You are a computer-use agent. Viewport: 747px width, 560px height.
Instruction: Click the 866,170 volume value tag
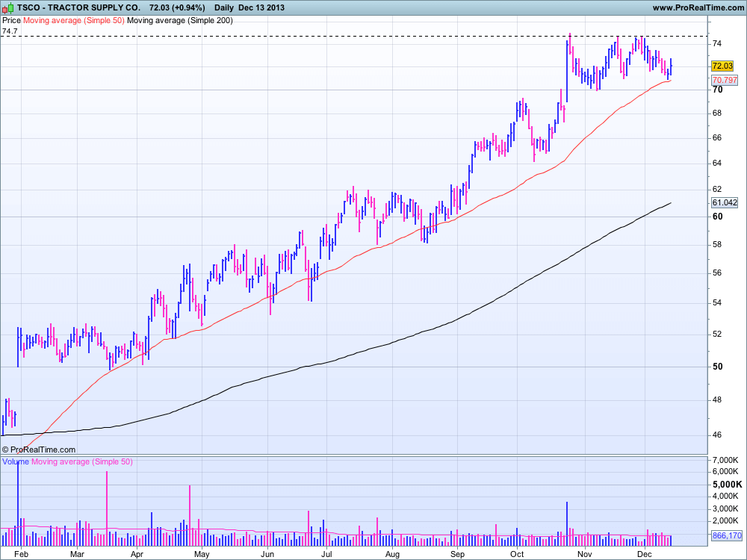click(727, 535)
